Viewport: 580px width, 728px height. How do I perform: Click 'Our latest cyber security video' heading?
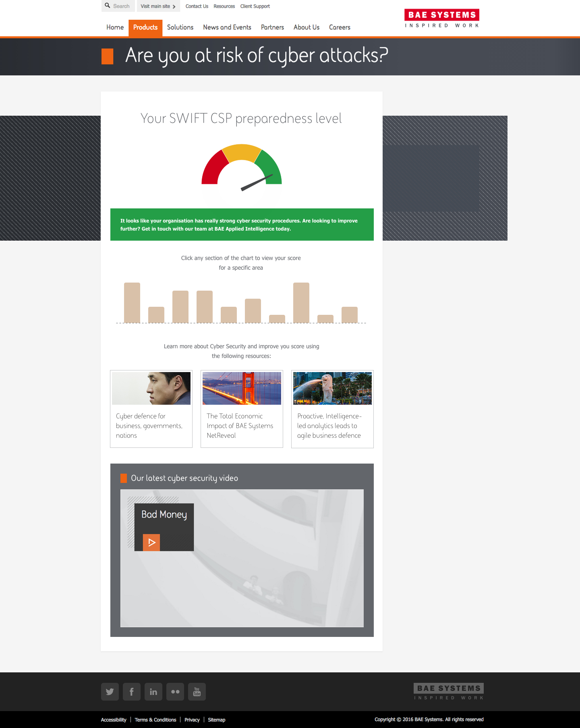pos(184,478)
